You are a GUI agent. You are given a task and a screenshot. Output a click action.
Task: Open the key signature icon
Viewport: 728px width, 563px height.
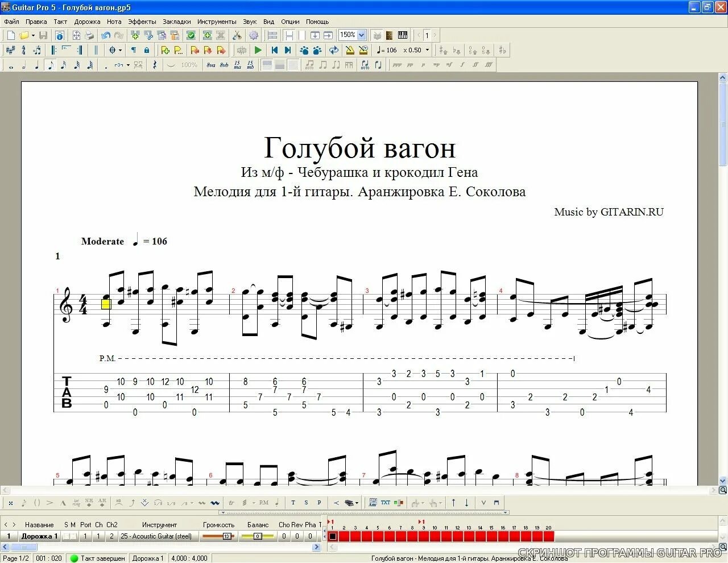(11, 50)
